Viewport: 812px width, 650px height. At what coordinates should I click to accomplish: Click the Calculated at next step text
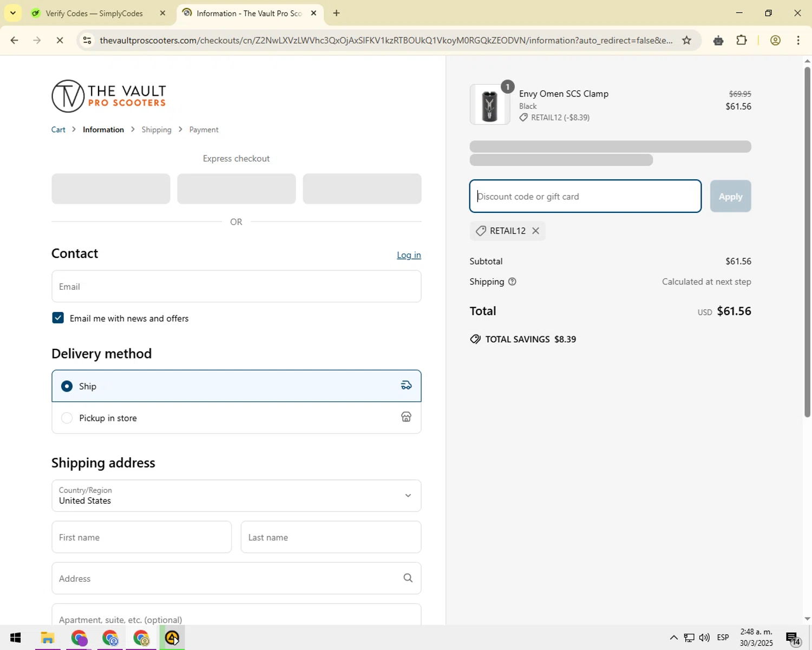(x=706, y=282)
